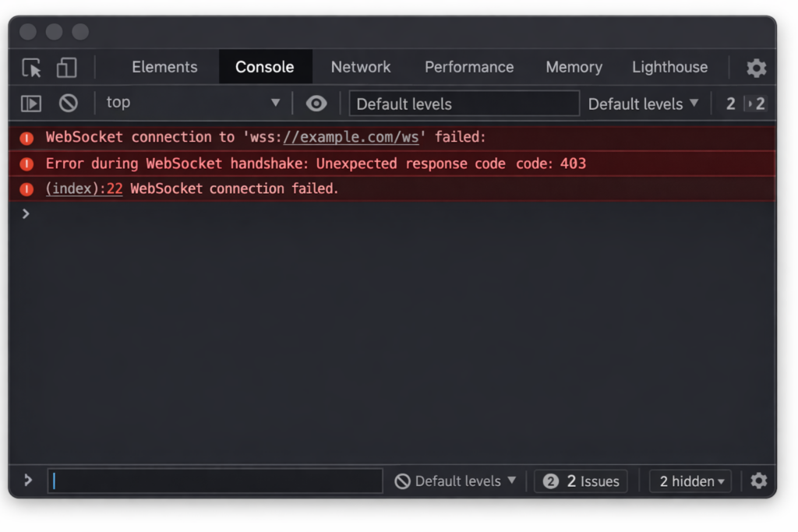Click the '2 Issues' button
This screenshot has width=798, height=532.
pyautogui.click(x=581, y=481)
